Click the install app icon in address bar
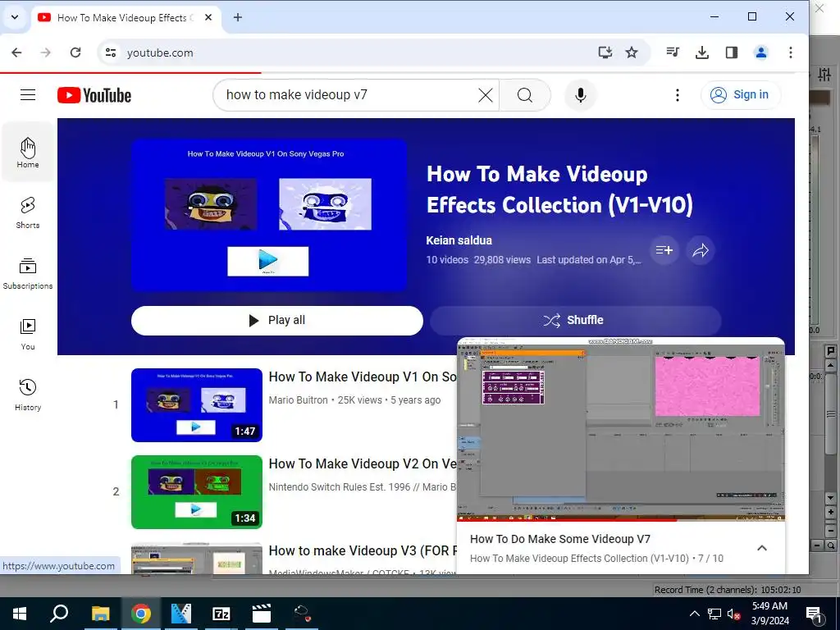Viewport: 840px width, 630px height. pos(605,52)
